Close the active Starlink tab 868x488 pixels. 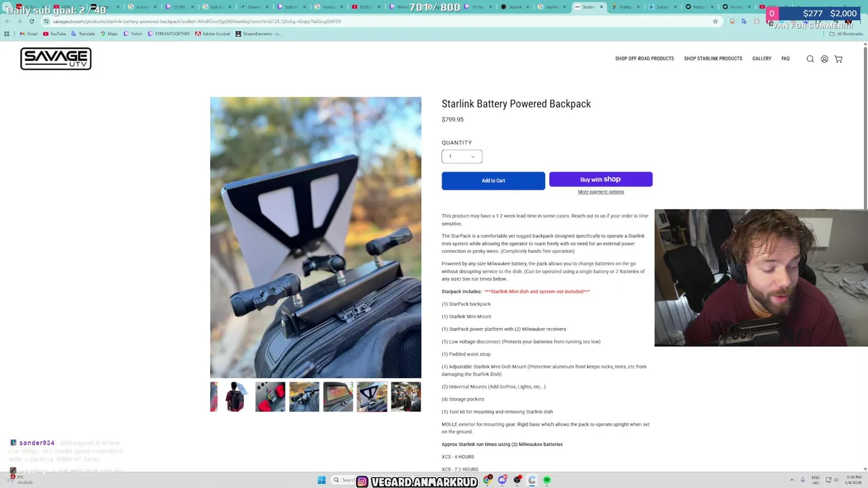coord(601,7)
